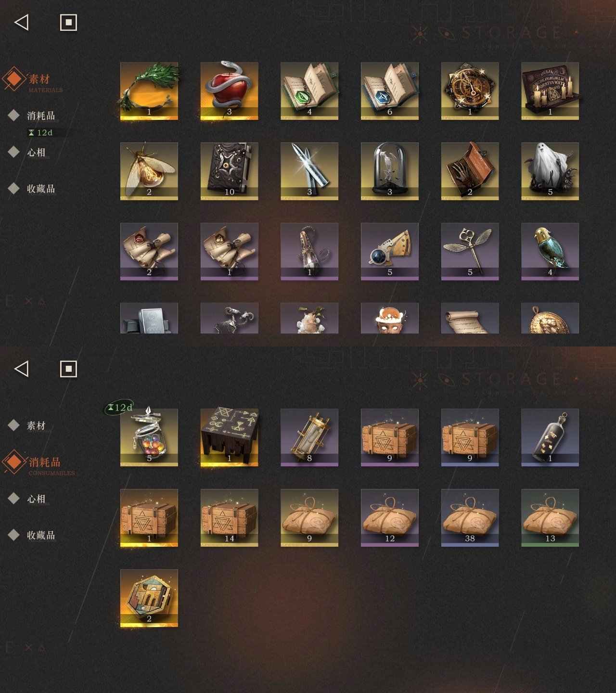Open the 心相 tab in upper sidebar
The image size is (616, 693).
[x=36, y=153]
